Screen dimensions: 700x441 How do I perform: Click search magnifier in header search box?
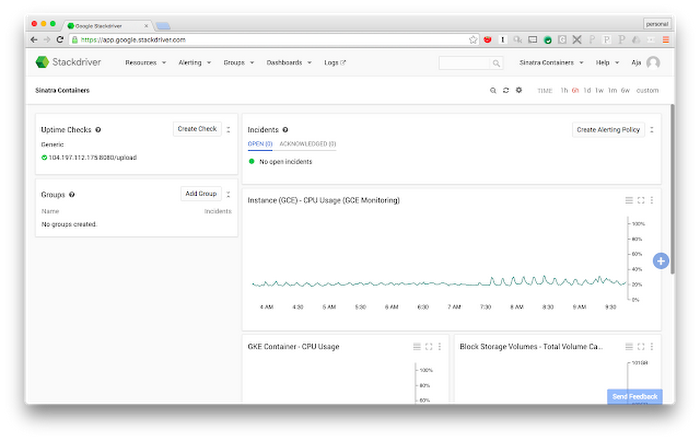496,63
